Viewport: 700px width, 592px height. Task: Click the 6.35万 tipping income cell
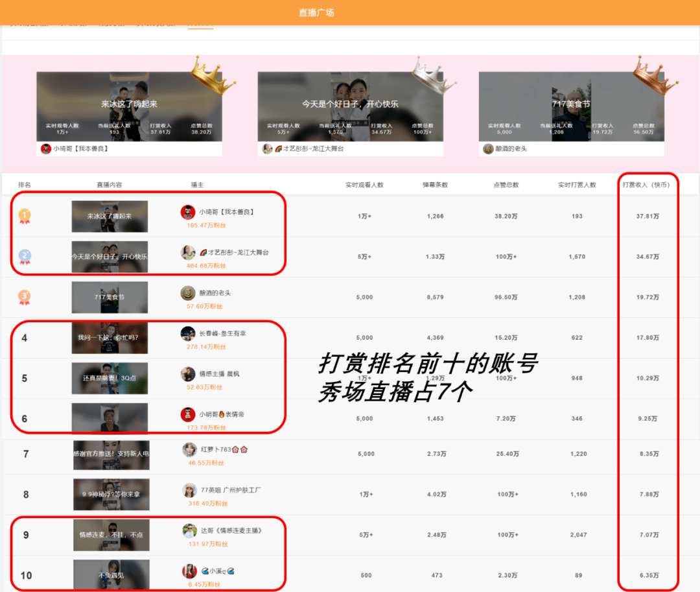pyautogui.click(x=649, y=576)
